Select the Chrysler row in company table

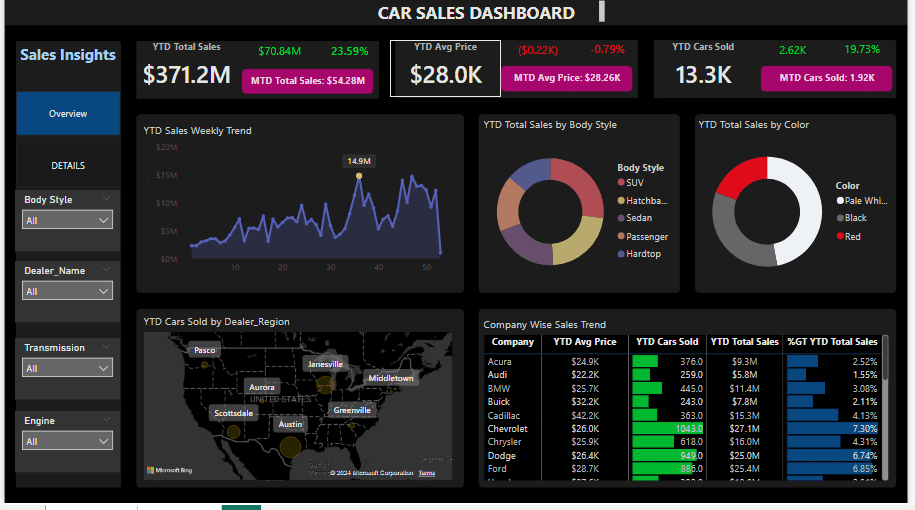[682, 442]
